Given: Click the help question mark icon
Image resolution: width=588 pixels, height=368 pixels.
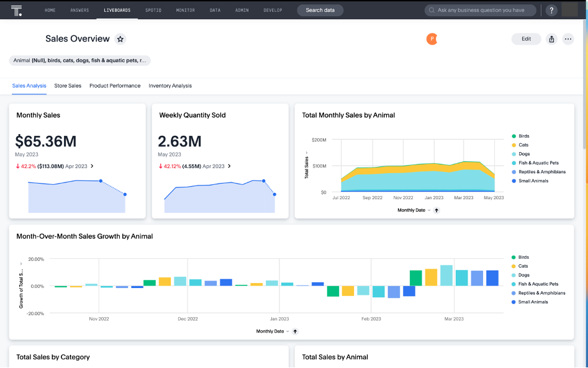Looking at the screenshot, I should click(x=551, y=11).
